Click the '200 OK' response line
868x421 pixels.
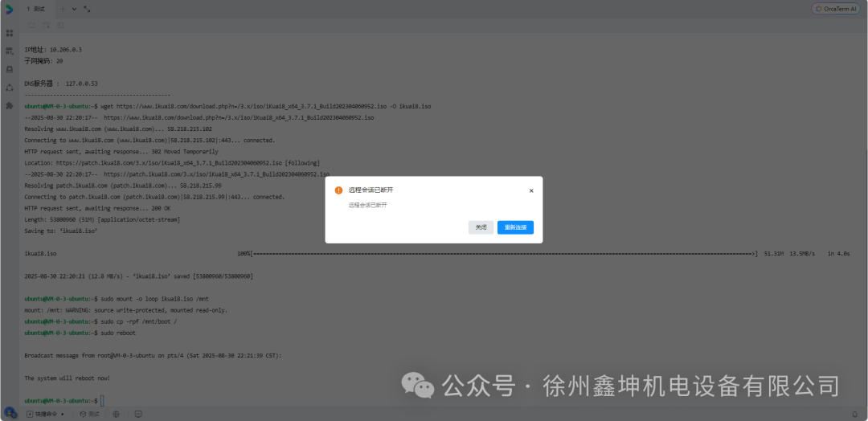click(97, 209)
